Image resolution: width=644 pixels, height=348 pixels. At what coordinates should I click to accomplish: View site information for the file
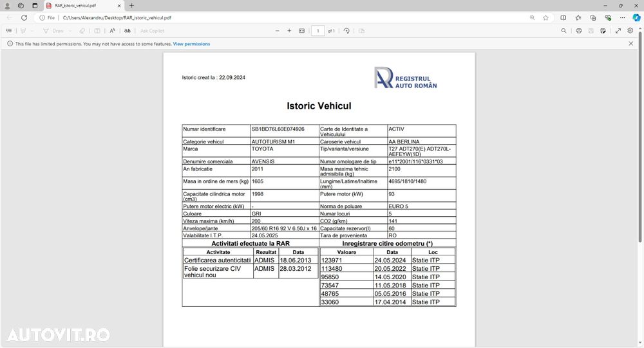[x=47, y=17]
